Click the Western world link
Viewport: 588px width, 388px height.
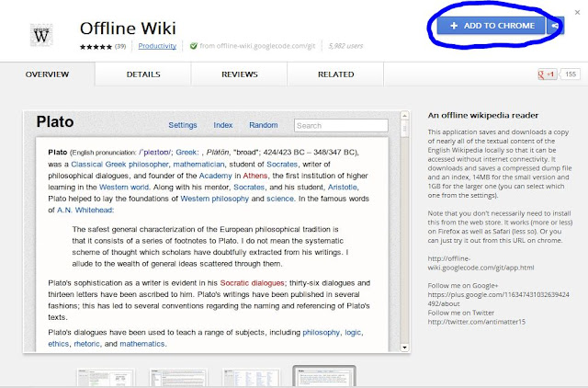124,187
